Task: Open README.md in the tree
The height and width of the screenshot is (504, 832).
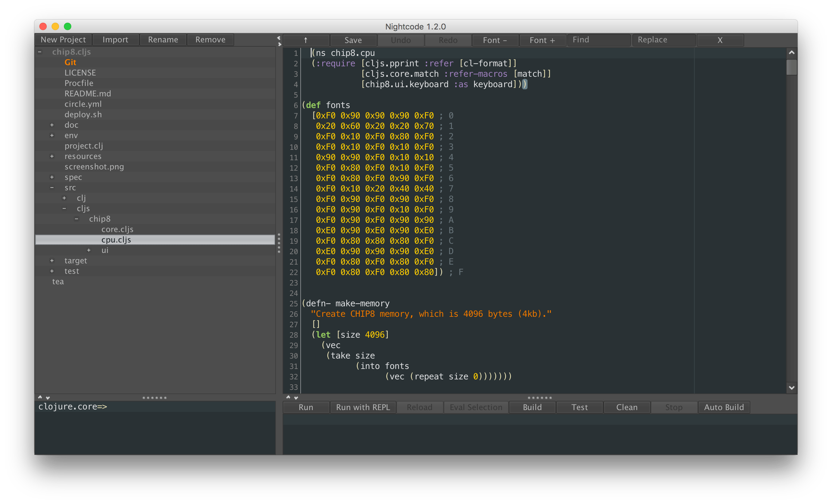Action: pos(88,94)
